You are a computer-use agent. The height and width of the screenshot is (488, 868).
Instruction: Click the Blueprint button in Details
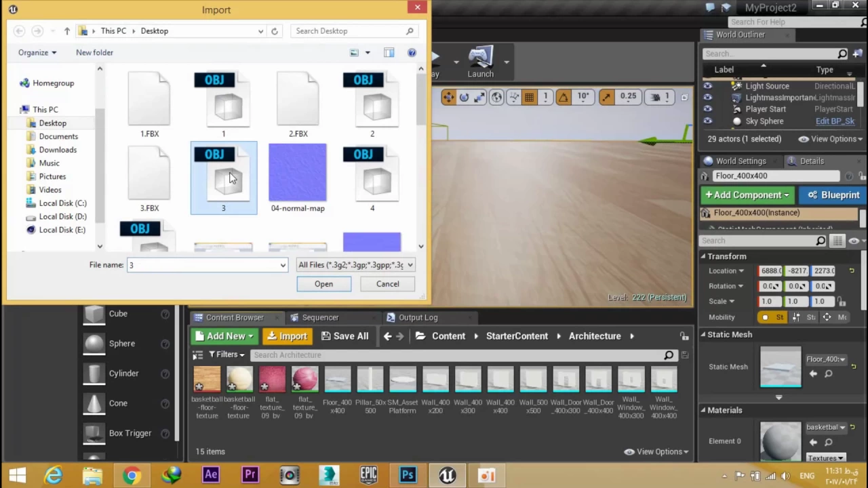[x=833, y=195]
